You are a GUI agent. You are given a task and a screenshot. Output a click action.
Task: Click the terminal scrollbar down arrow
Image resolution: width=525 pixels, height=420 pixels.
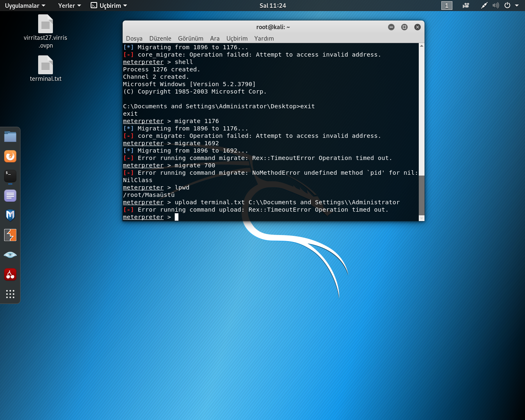pyautogui.click(x=422, y=219)
